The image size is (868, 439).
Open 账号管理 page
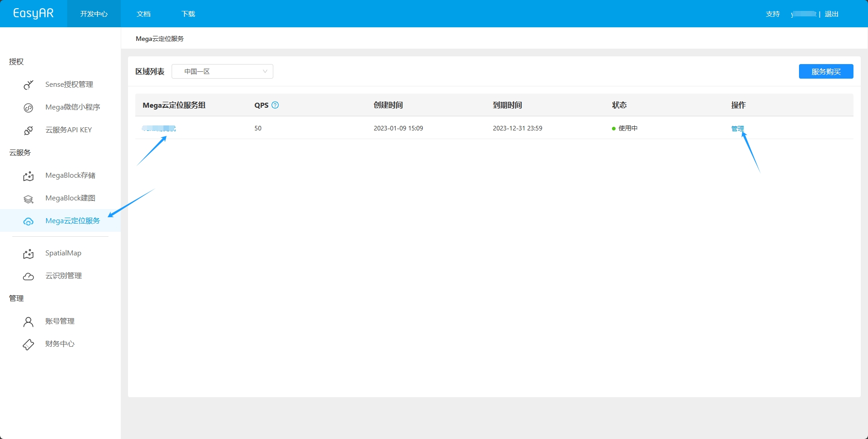60,321
